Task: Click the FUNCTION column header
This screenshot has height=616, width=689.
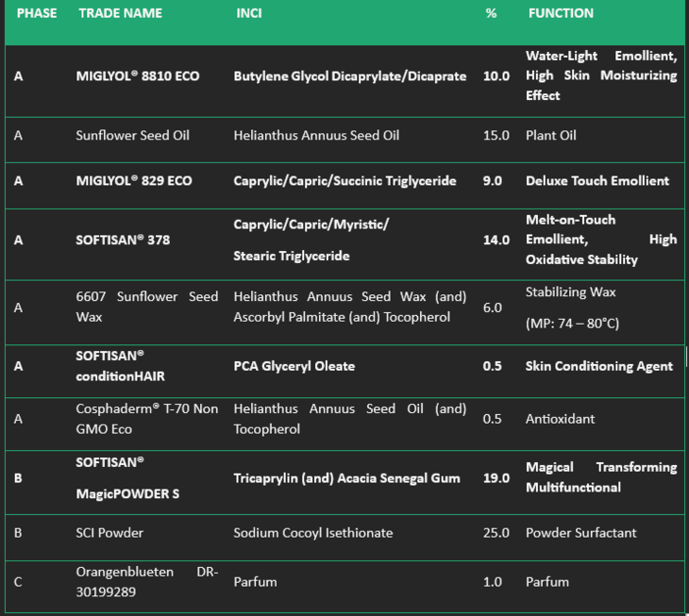Action: click(561, 13)
